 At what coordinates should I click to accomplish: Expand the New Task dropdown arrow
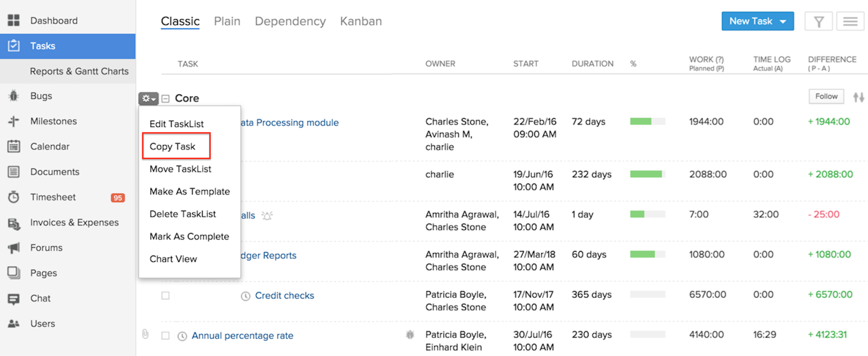[783, 22]
